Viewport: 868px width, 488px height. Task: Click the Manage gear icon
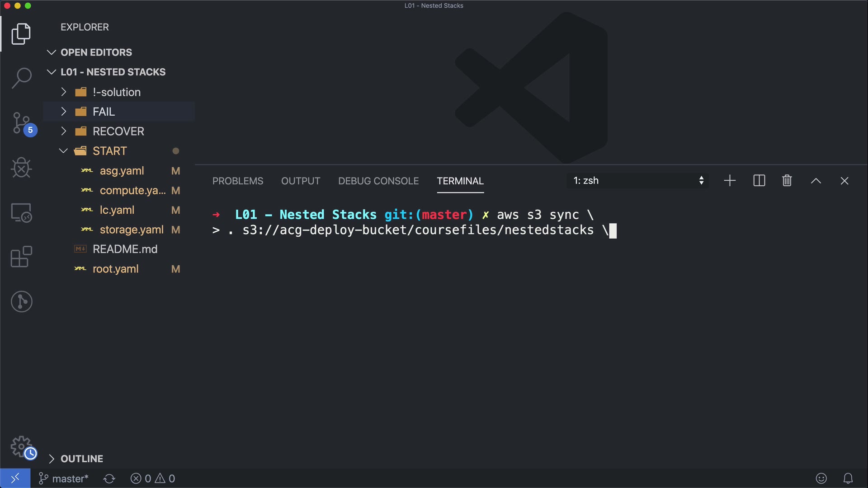click(x=21, y=446)
